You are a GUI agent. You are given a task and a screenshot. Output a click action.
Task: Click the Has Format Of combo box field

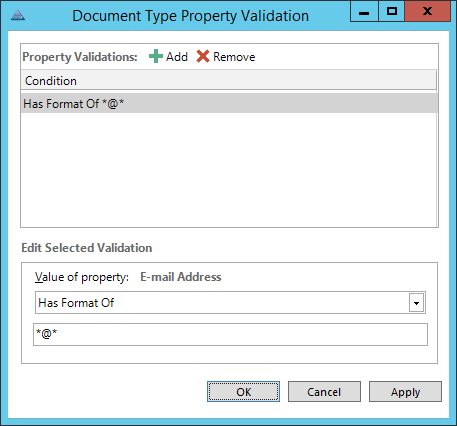230,303
